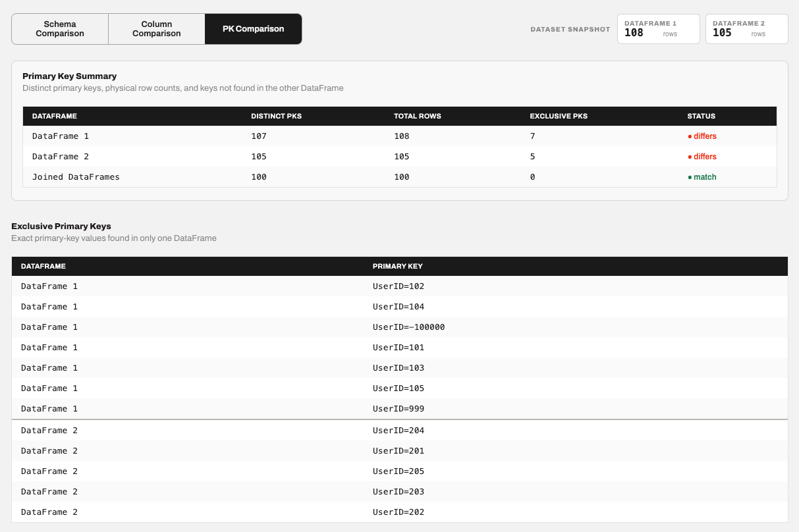Click the UserID=101 cell
The width and height of the screenshot is (799, 532).
(399, 348)
